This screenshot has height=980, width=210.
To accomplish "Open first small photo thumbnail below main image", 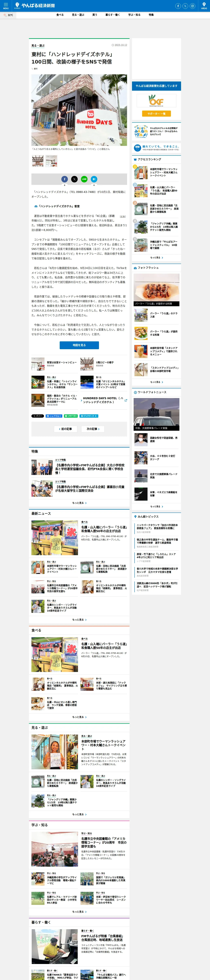I will pyautogui.click(x=38, y=161).
